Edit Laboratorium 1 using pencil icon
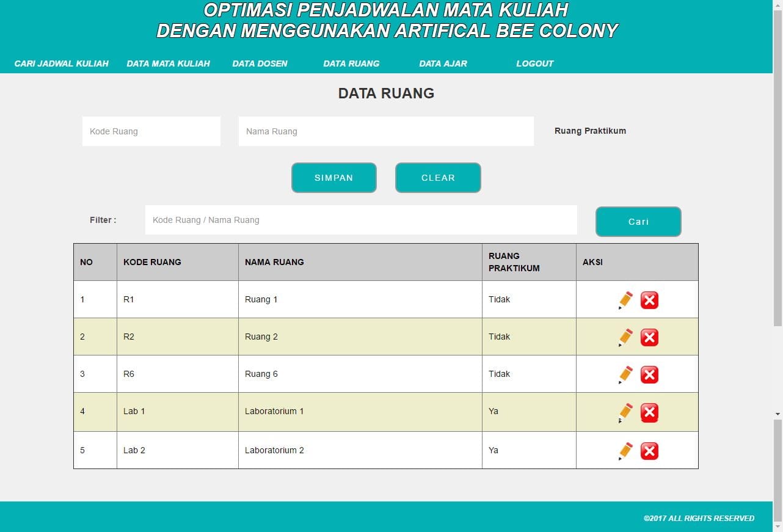783x532 pixels. 625,413
